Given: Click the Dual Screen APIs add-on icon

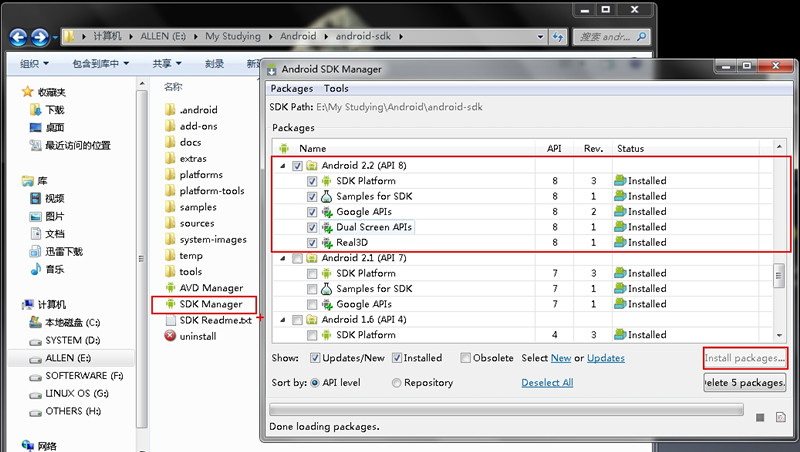Looking at the screenshot, I should tap(326, 227).
